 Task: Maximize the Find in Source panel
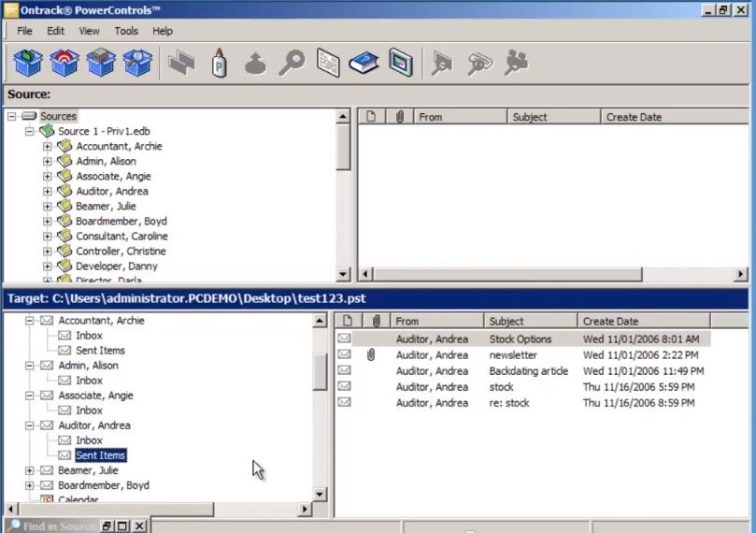click(122, 526)
